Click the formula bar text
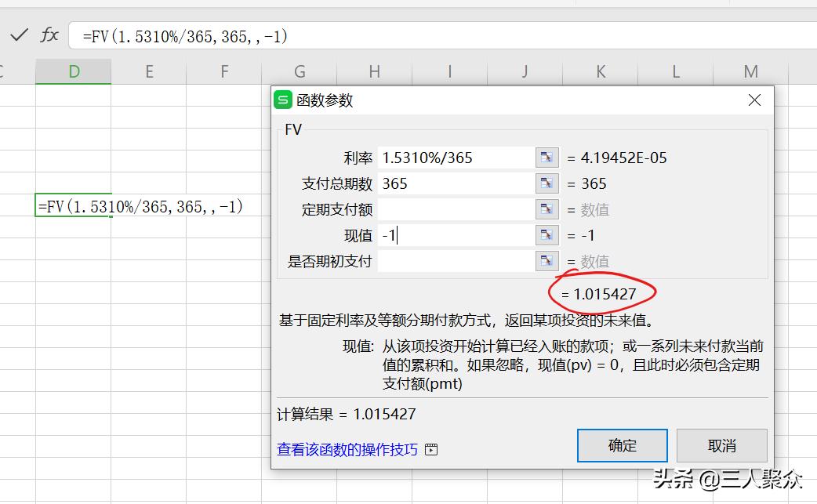Viewport: 817px width, 504px height. [185, 36]
